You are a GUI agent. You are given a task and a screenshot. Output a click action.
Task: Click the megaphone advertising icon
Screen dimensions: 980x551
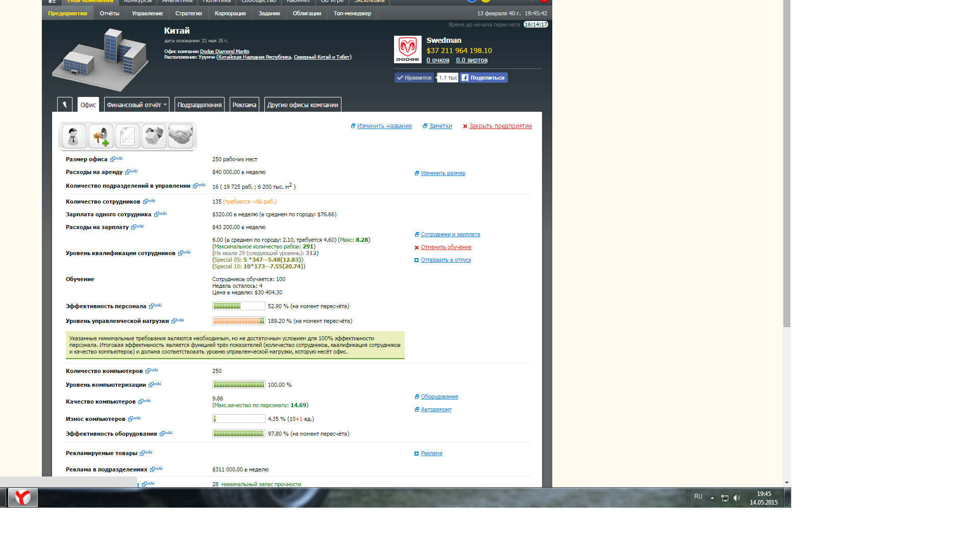pyautogui.click(x=101, y=136)
